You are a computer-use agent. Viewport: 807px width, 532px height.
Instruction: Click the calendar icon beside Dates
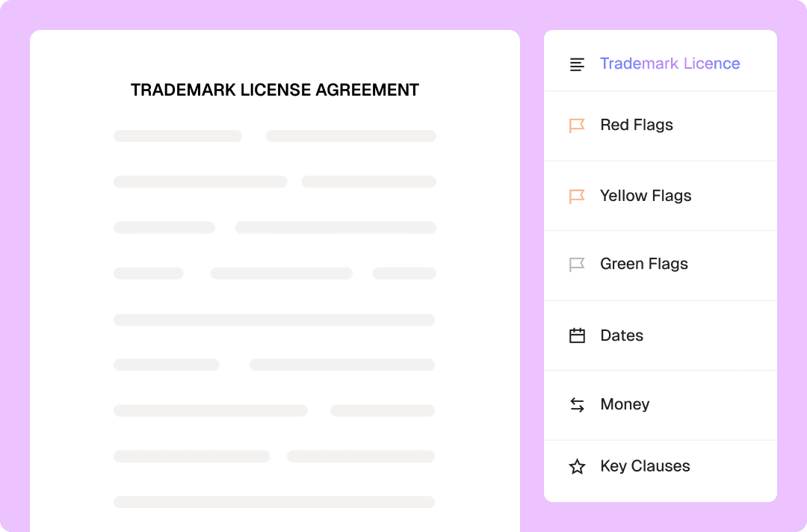coord(577,335)
